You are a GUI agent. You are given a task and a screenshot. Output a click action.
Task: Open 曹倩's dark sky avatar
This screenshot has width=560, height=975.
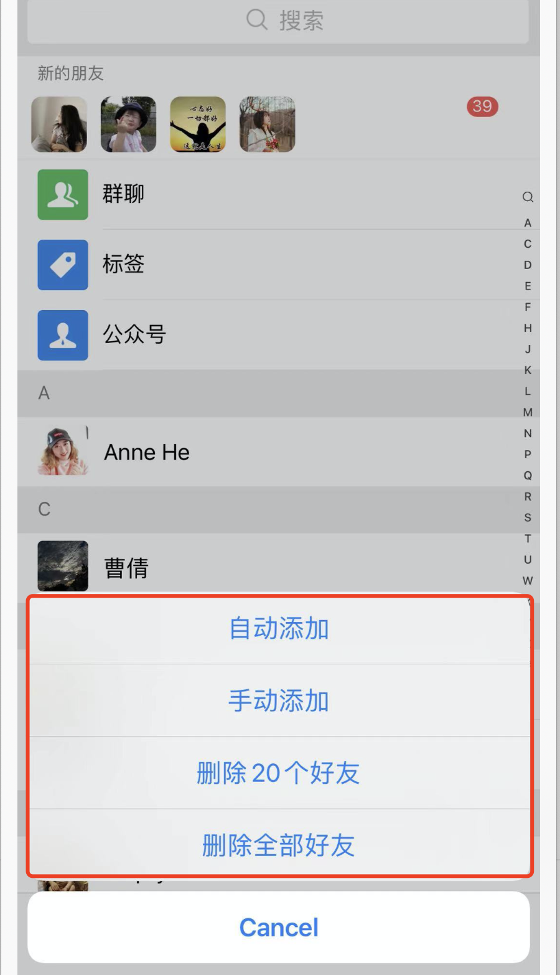pyautogui.click(x=63, y=566)
